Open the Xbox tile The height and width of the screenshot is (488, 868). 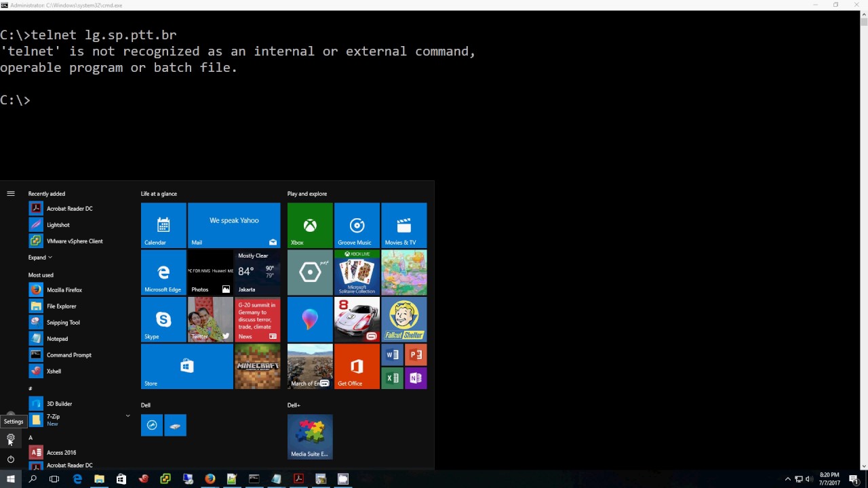pos(310,225)
